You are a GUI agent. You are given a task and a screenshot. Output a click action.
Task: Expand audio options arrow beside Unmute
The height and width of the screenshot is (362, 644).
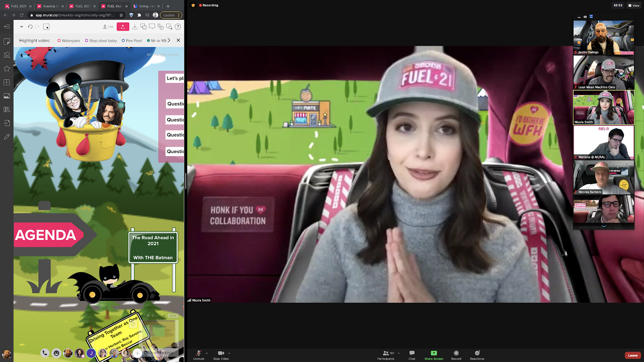coord(207,353)
